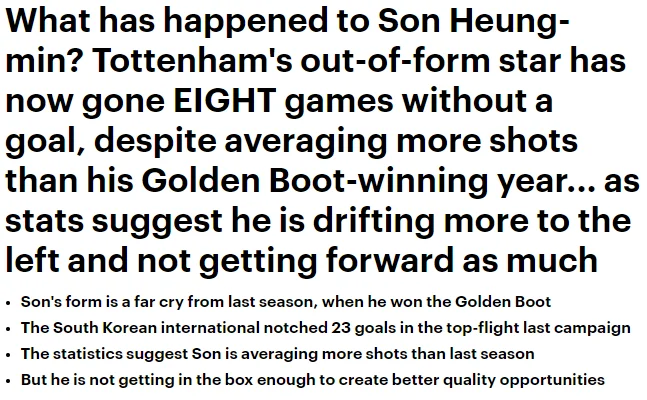Click the bullet mentioning 23 goals
Image resolution: width=647 pixels, height=400 pixels.
326,328
